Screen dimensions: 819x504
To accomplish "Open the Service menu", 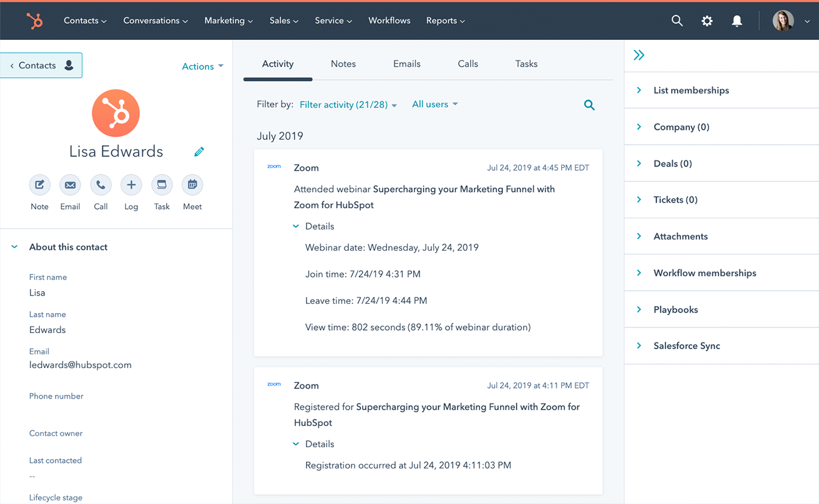I will click(x=333, y=21).
